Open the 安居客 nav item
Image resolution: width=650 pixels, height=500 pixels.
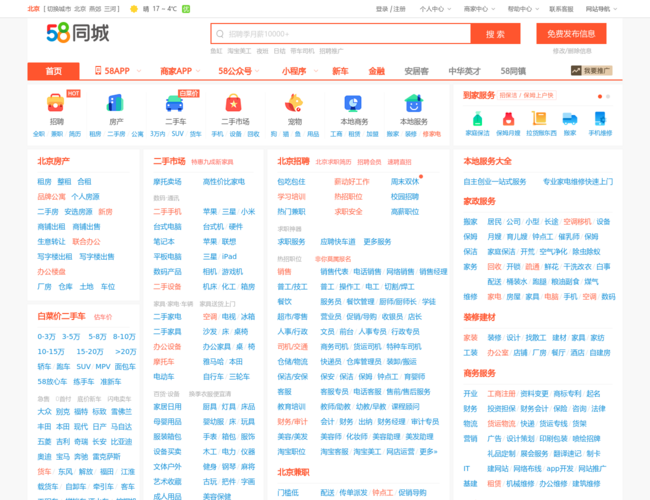416,71
